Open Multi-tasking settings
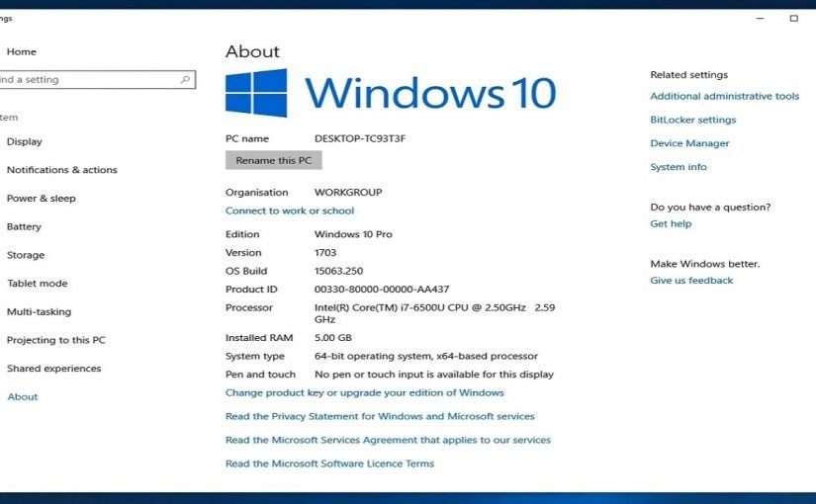 pos(39,311)
